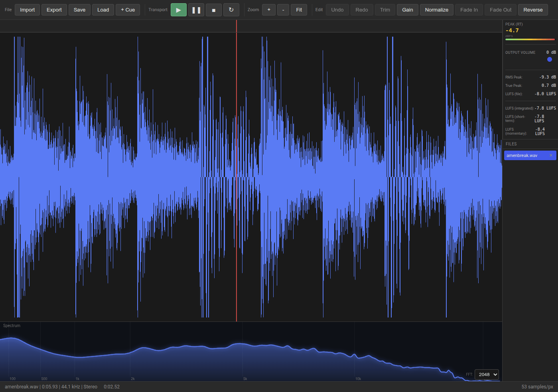This screenshot has width=558, height=392.
Task: Save the current project
Action: tap(79, 10)
